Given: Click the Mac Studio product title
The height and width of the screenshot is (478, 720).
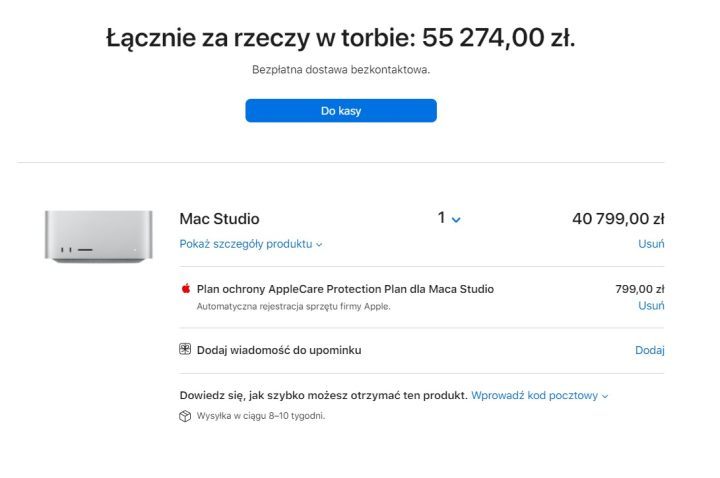Looking at the screenshot, I should tap(219, 219).
